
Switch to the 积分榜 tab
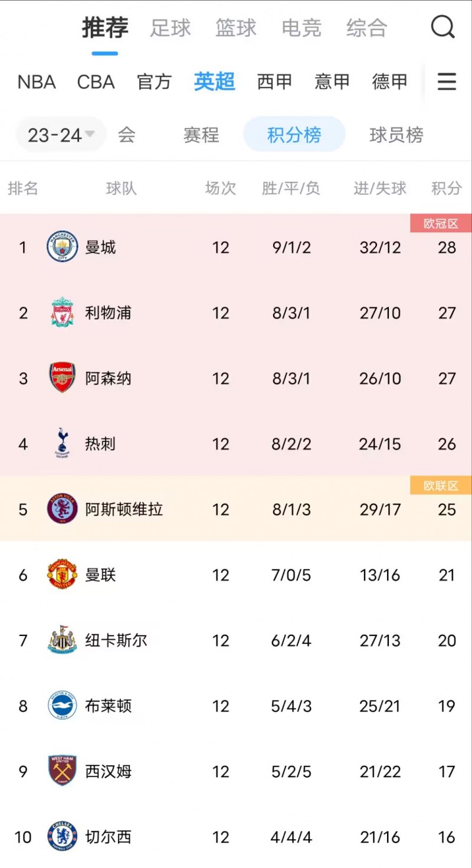[x=294, y=134]
